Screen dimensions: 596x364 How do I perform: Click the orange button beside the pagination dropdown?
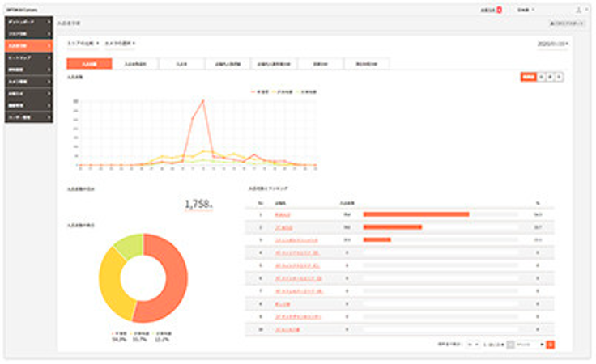(x=551, y=344)
